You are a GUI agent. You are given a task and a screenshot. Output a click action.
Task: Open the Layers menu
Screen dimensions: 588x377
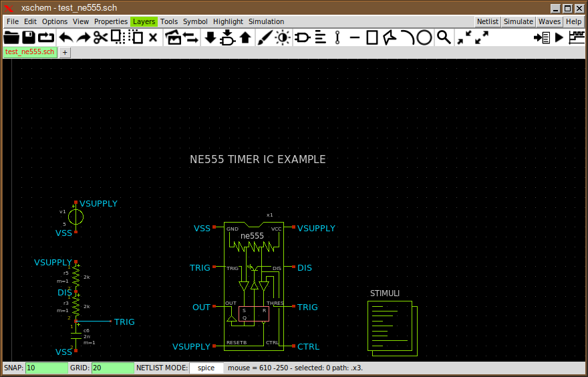(x=144, y=21)
